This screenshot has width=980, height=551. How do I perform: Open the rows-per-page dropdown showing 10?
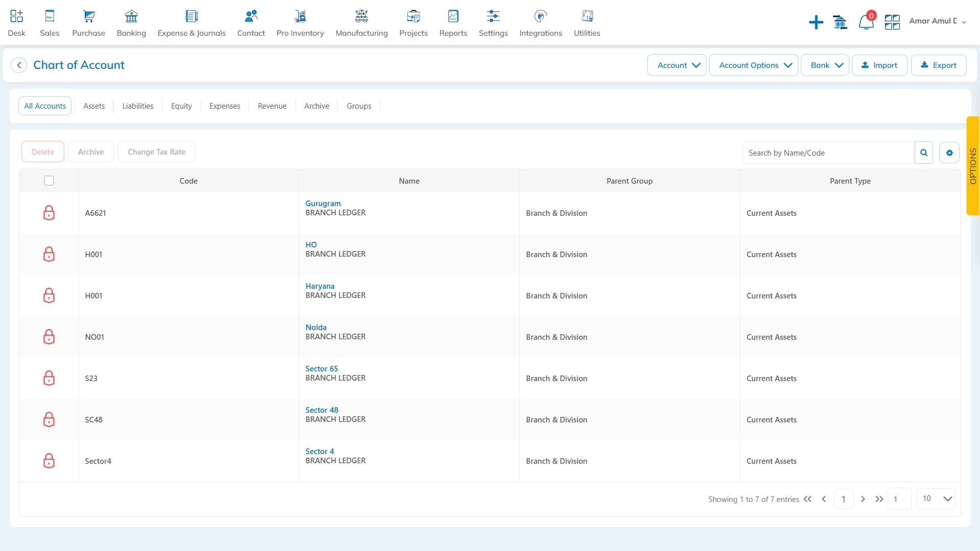point(936,499)
